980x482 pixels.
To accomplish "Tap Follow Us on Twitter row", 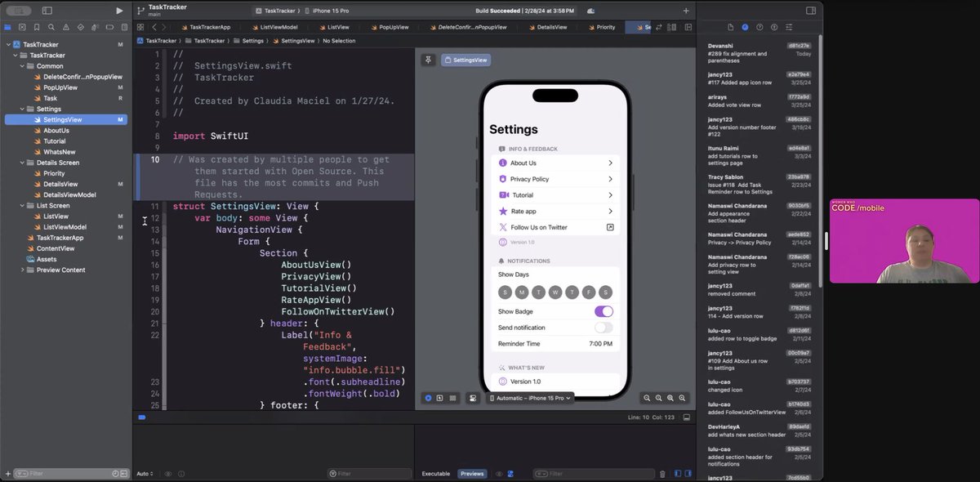I will click(555, 227).
